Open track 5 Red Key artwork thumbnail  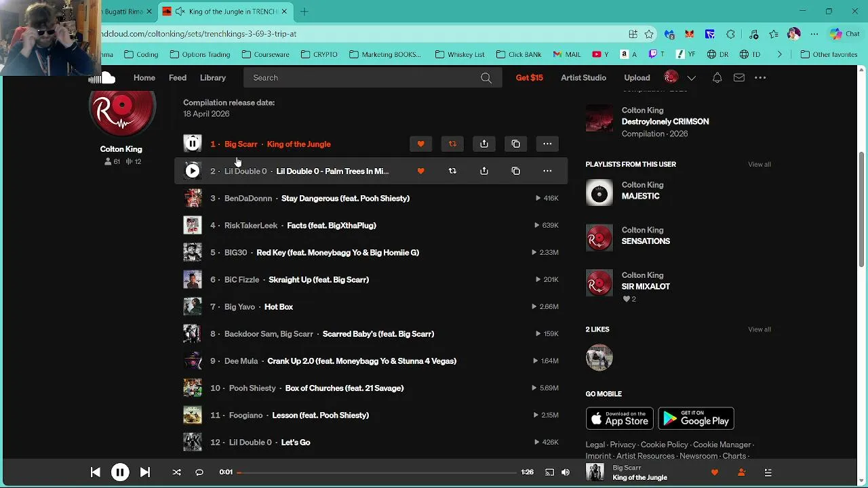[193, 252]
